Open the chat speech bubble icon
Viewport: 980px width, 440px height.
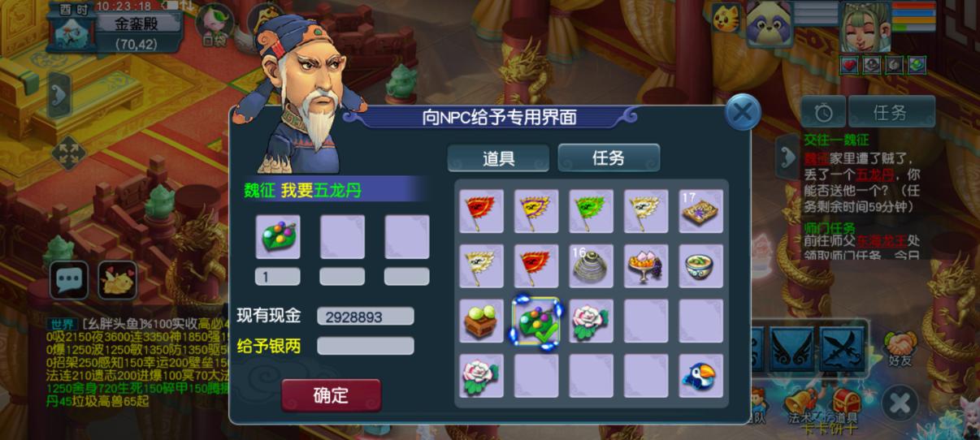click(x=69, y=280)
